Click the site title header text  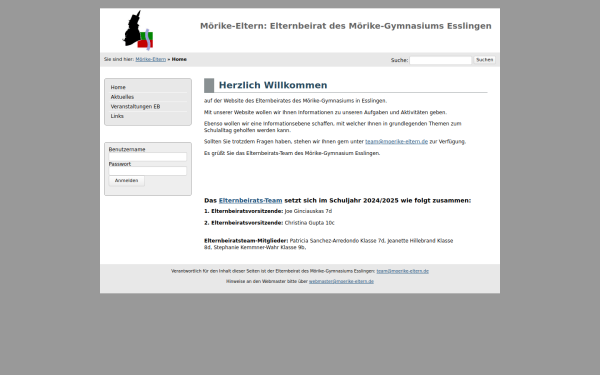point(346,26)
